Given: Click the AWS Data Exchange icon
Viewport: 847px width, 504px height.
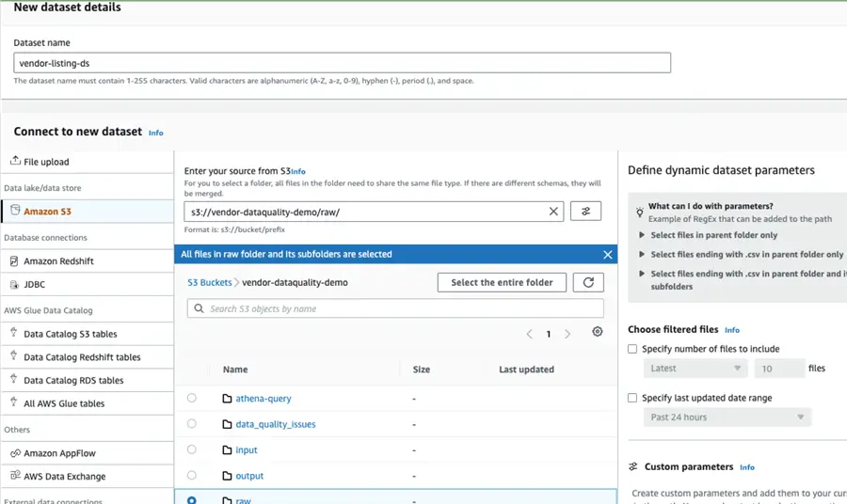Looking at the screenshot, I should click(15, 476).
